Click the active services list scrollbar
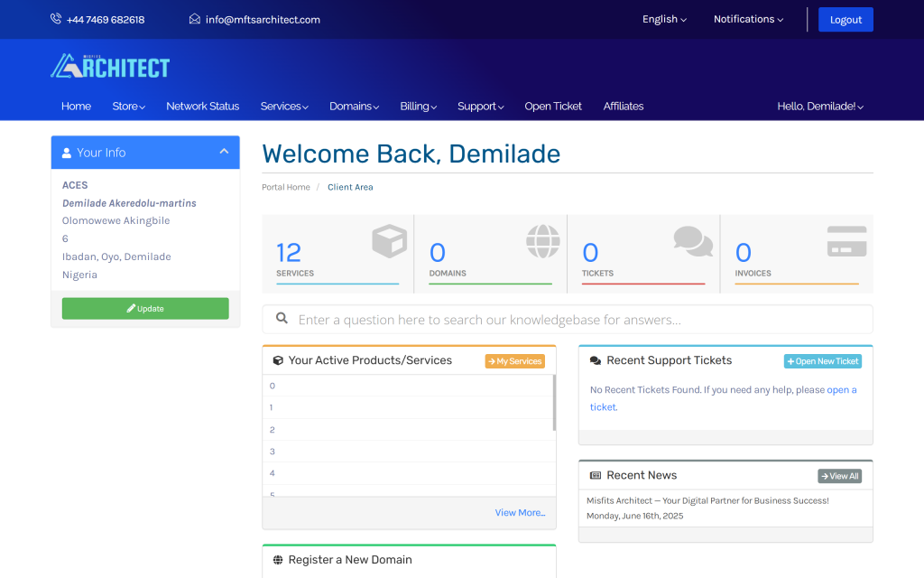Viewport: 924px width, 578px height. tap(553, 403)
